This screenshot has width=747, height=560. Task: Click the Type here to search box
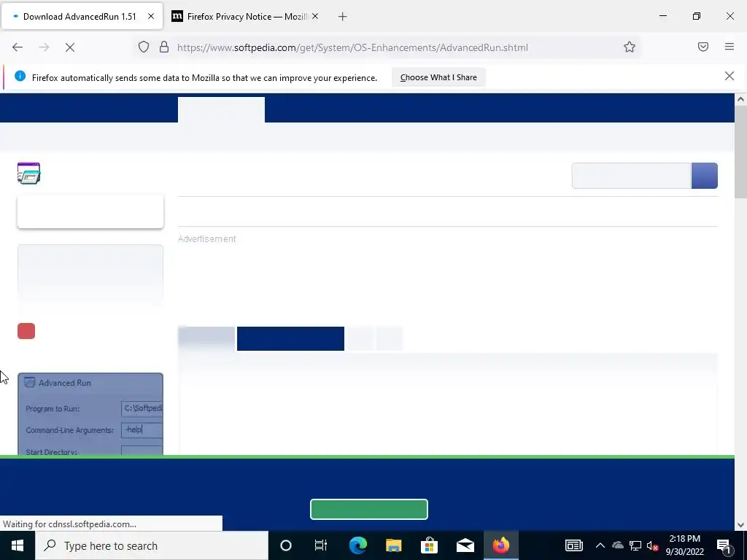click(x=152, y=545)
